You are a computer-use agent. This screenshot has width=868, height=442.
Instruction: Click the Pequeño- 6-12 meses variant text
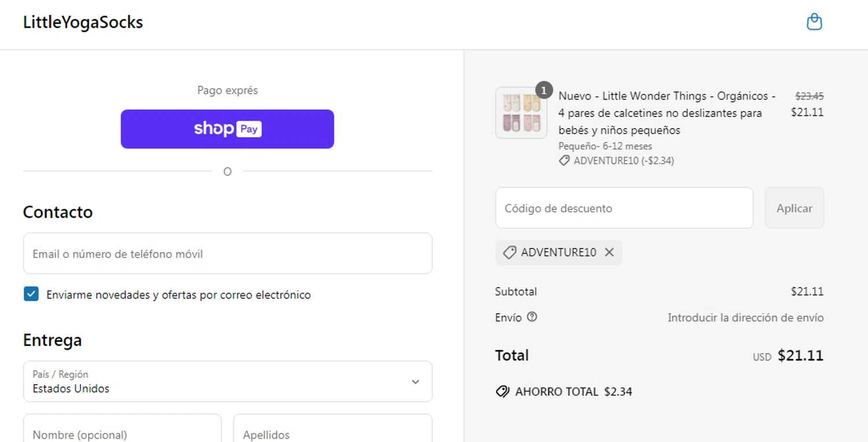(605, 146)
